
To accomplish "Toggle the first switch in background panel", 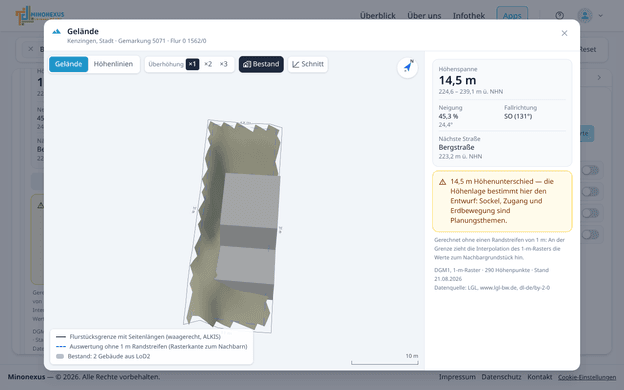I will point(590,170).
